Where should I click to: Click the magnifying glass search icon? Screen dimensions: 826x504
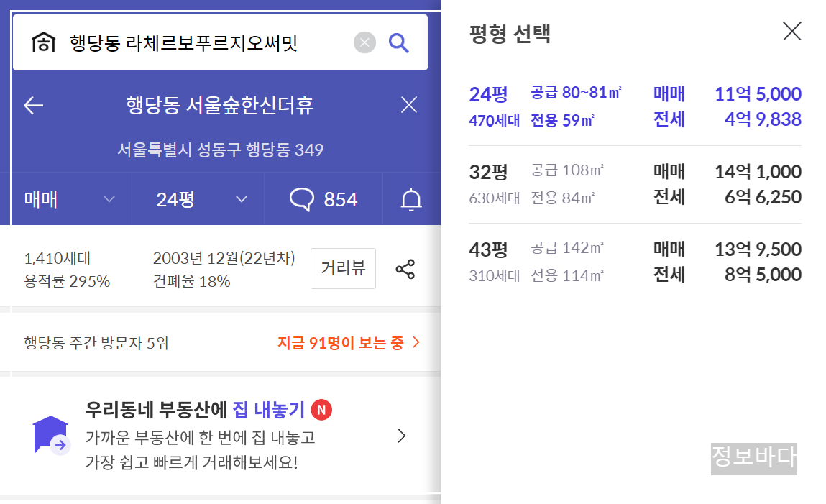coord(399,42)
